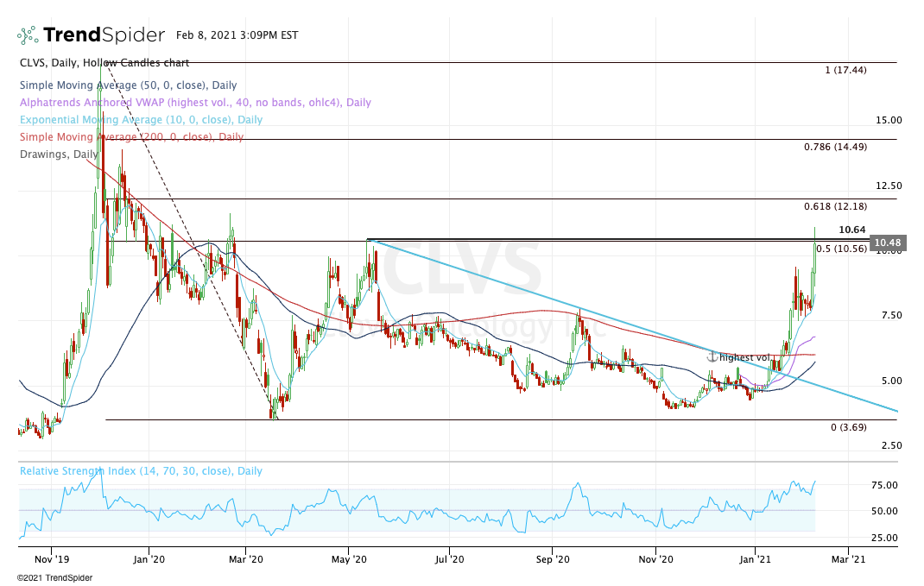The height and width of the screenshot is (586, 924).
Task: Click the RSI axis value 25.00
Action: tap(884, 538)
